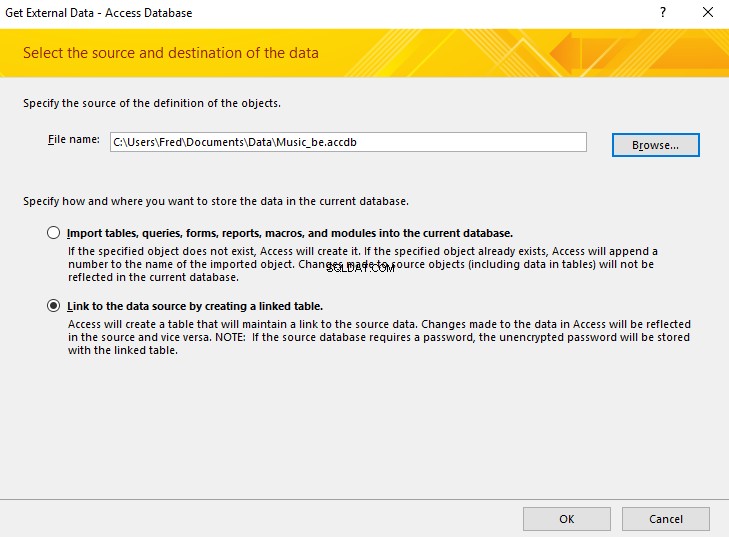Image resolution: width=729 pixels, height=537 pixels.
Task: Select the Link to the data source radio button
Action: (x=53, y=305)
